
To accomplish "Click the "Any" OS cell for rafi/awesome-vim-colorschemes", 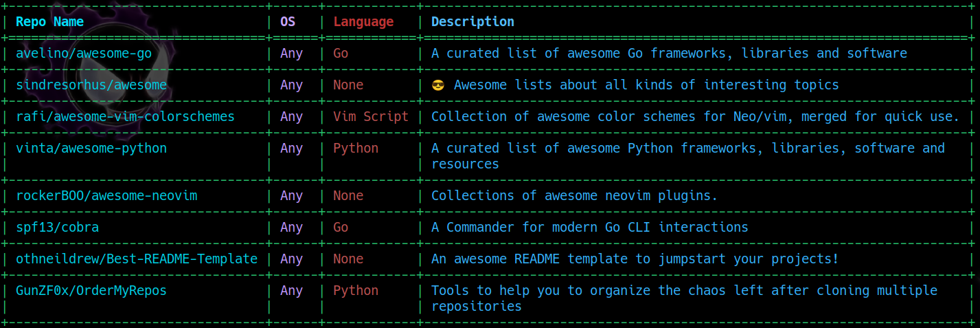I will (291, 116).
